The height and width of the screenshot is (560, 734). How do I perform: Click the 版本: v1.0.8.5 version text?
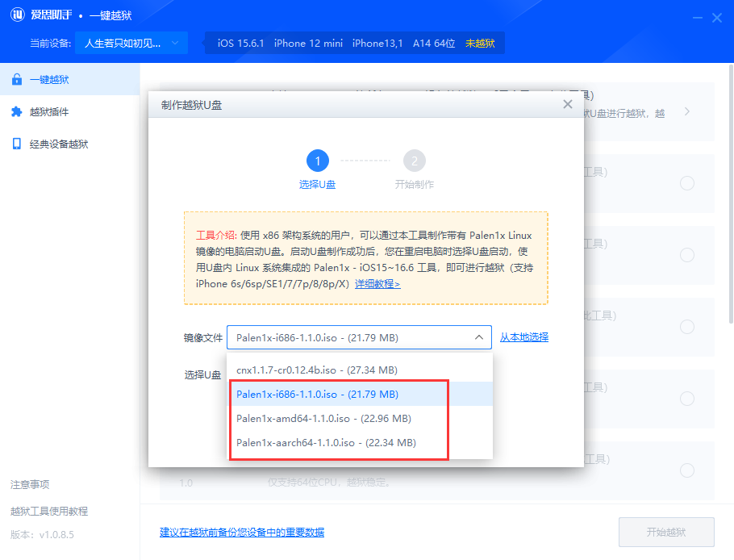click(x=42, y=535)
